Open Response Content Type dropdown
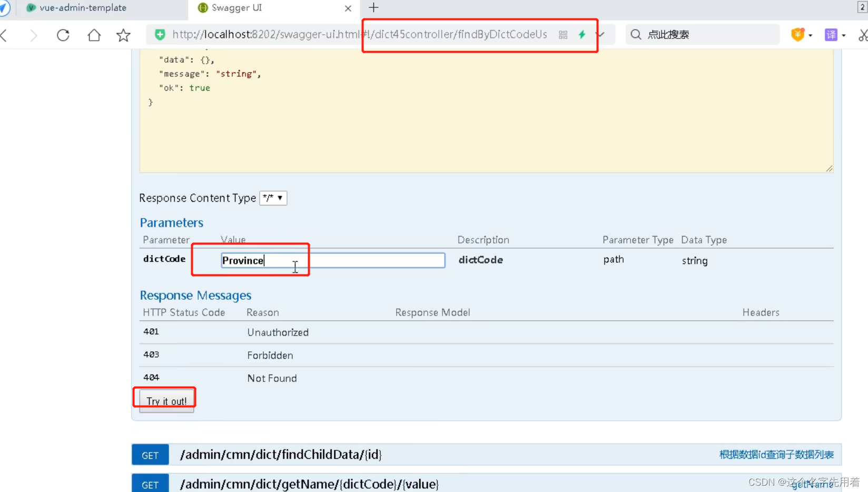The image size is (868, 492). click(273, 198)
